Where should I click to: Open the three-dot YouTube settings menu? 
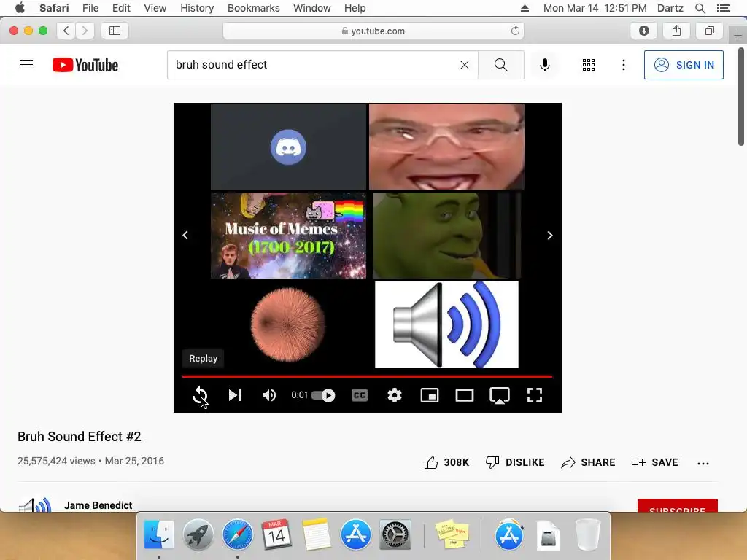click(624, 65)
